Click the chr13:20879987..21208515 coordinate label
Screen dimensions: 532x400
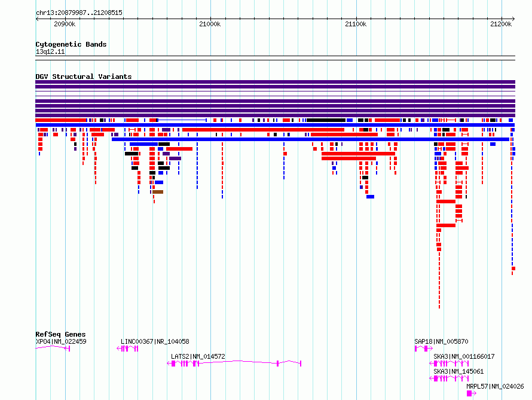79,13
